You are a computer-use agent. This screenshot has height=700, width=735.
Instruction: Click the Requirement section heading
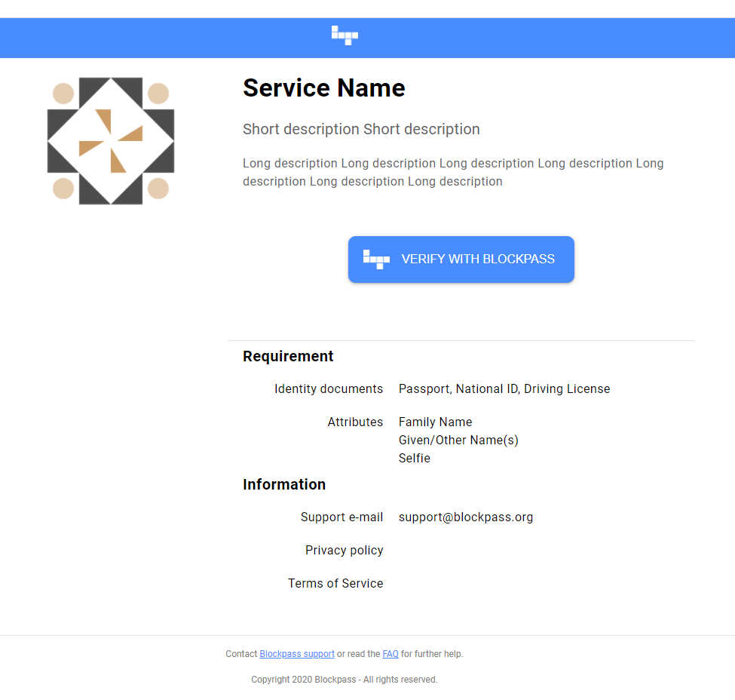[x=288, y=356]
